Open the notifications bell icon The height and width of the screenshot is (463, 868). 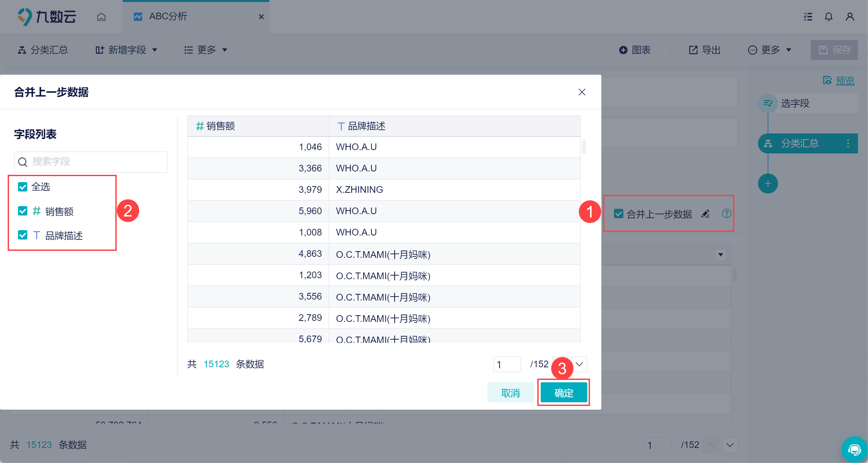click(x=828, y=17)
